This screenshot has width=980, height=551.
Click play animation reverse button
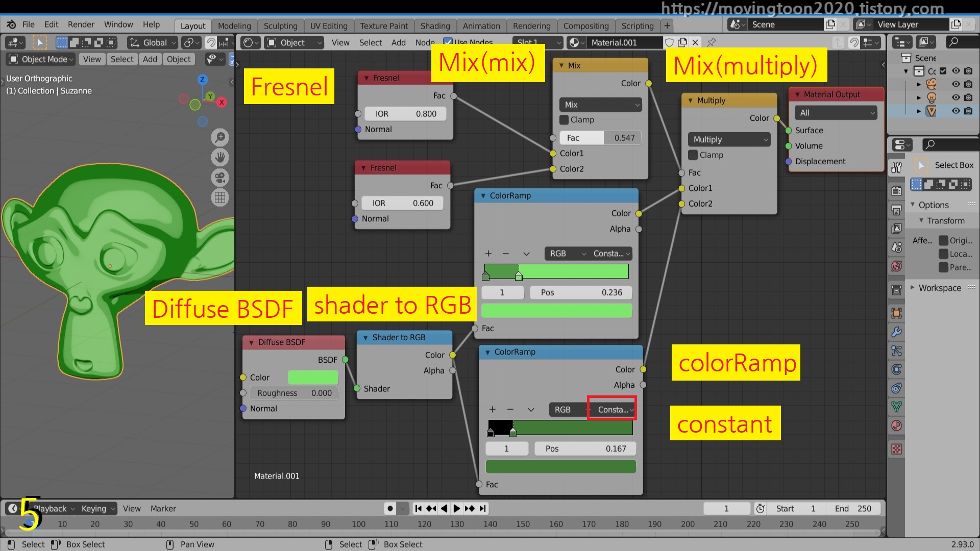pyautogui.click(x=444, y=509)
